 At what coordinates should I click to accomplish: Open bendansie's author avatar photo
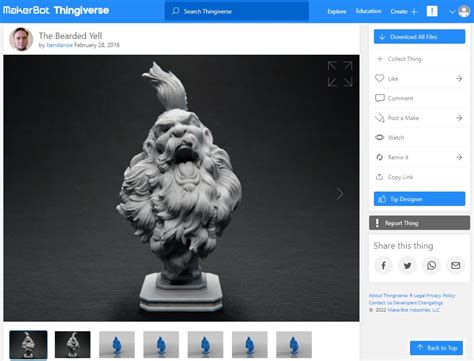[21, 39]
